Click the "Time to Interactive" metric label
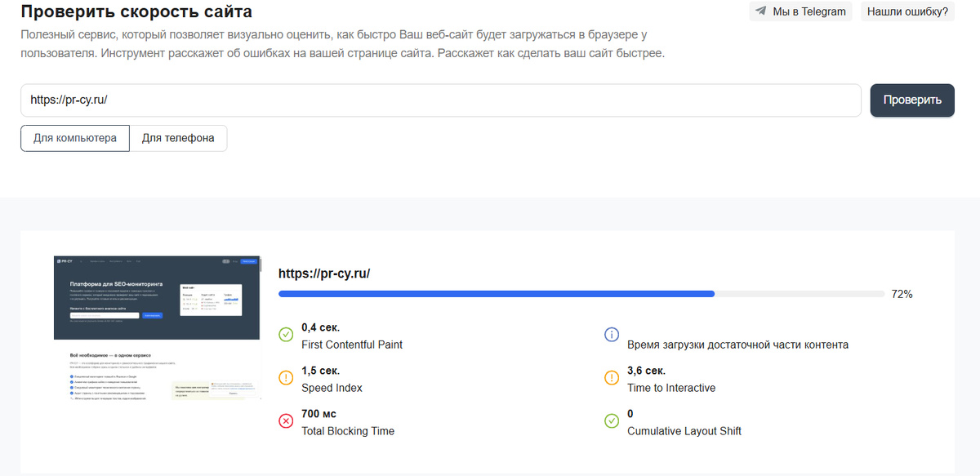The image size is (980, 476). coord(671,388)
